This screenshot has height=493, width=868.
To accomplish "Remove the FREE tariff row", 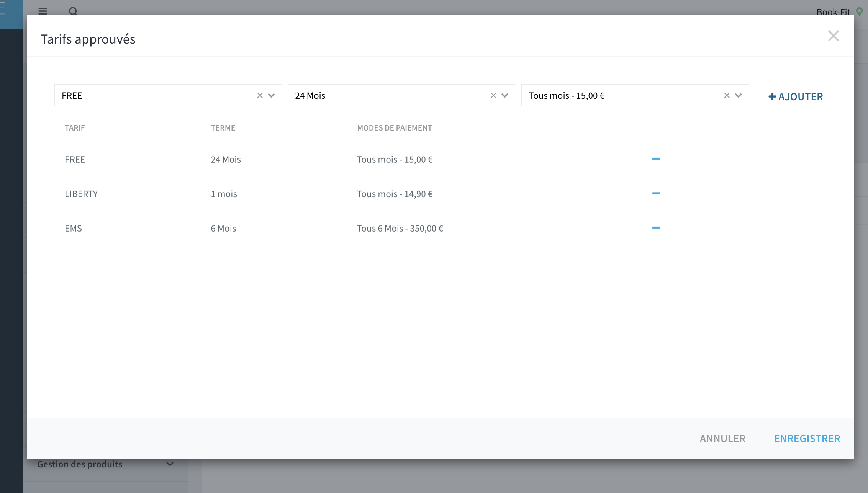I will [656, 159].
